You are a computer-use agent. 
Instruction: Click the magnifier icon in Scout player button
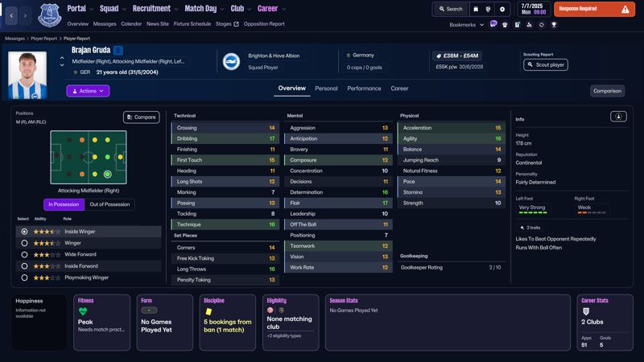point(530,65)
